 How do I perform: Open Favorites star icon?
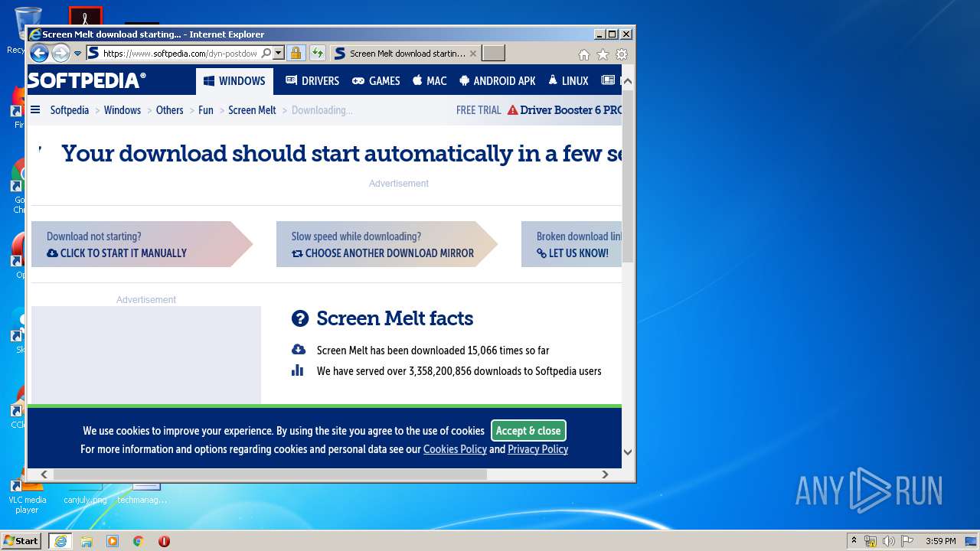[603, 54]
